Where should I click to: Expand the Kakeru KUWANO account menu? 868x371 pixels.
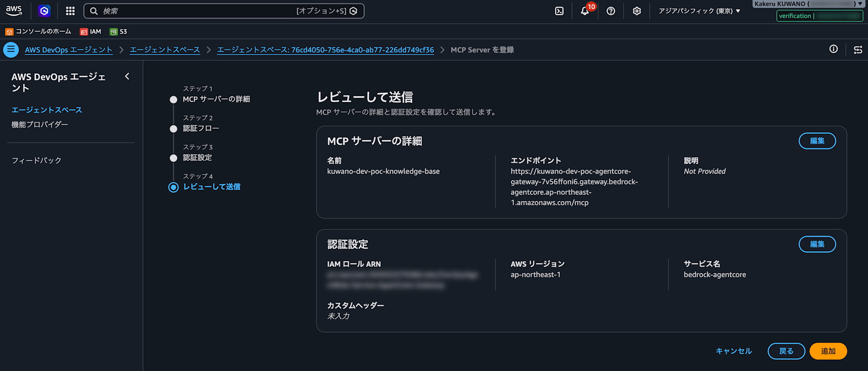[809, 4]
